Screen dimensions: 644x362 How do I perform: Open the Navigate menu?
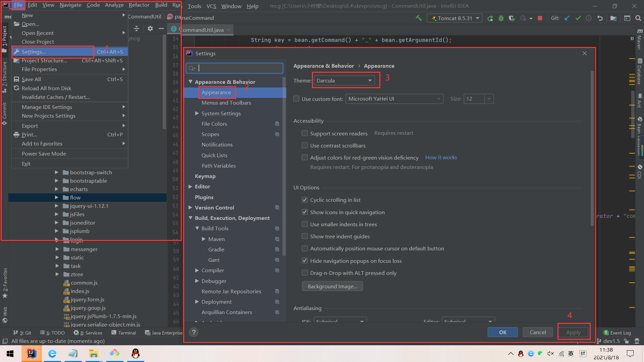click(70, 5)
